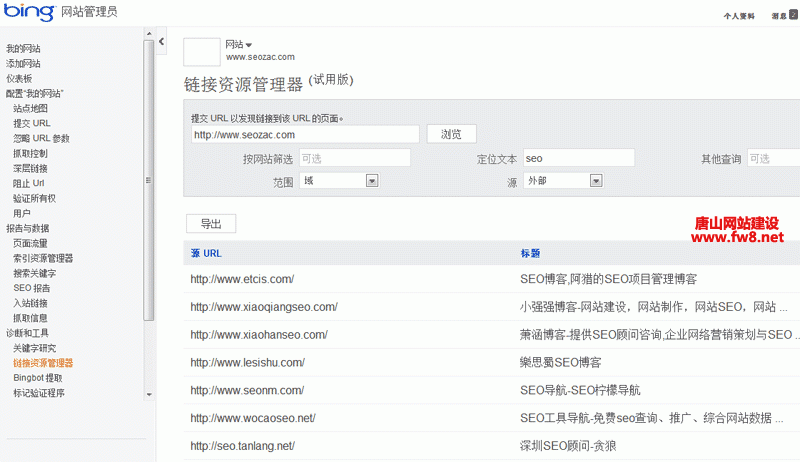Open SEO 报告 in the sidebar
Image resolution: width=800 pixels, height=462 pixels.
(32, 288)
